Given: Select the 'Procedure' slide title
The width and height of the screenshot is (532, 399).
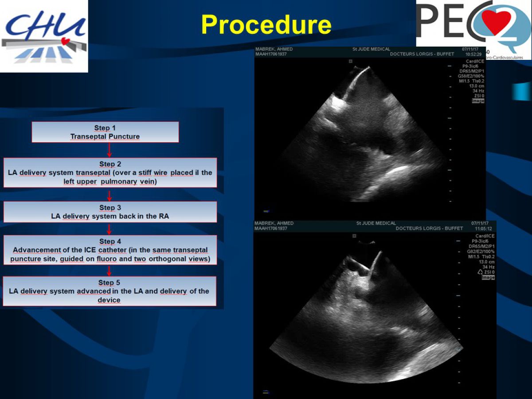Looking at the screenshot, I should [266, 24].
